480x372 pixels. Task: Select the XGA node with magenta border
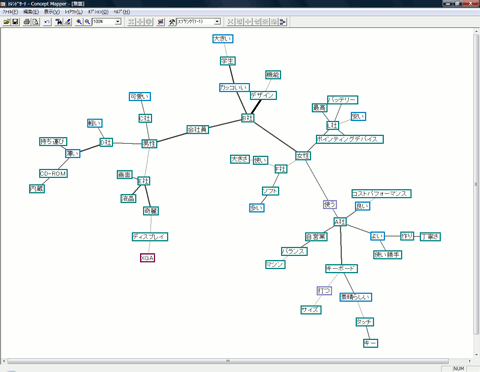pos(147,258)
